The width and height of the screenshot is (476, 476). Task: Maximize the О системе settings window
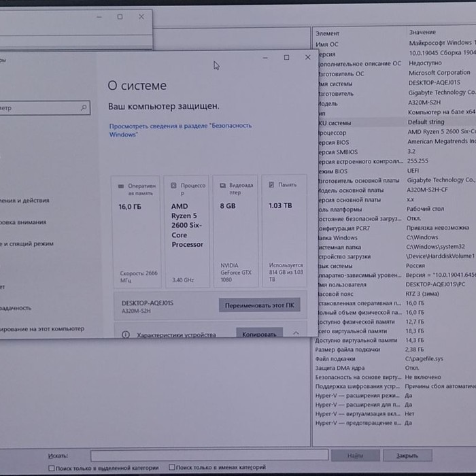coord(286,57)
